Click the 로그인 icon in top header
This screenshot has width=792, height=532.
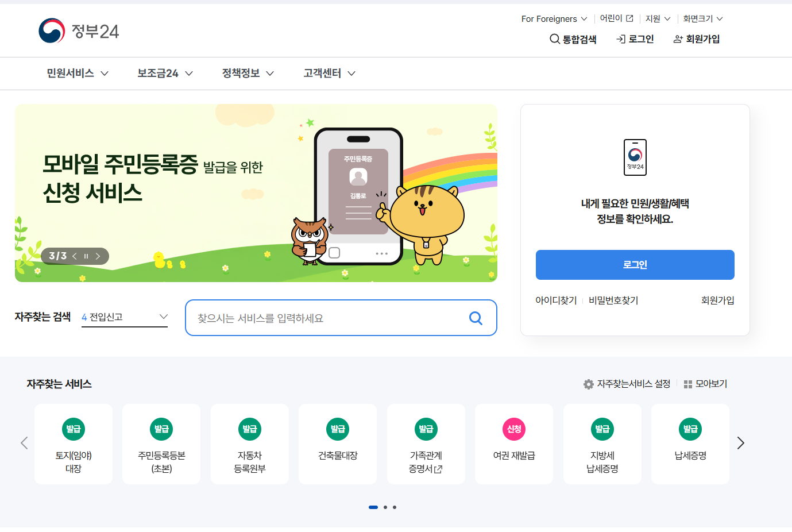[621, 39]
